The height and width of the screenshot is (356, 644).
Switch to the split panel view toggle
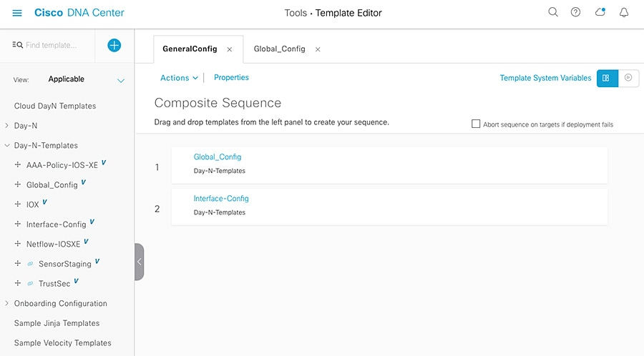coord(606,78)
